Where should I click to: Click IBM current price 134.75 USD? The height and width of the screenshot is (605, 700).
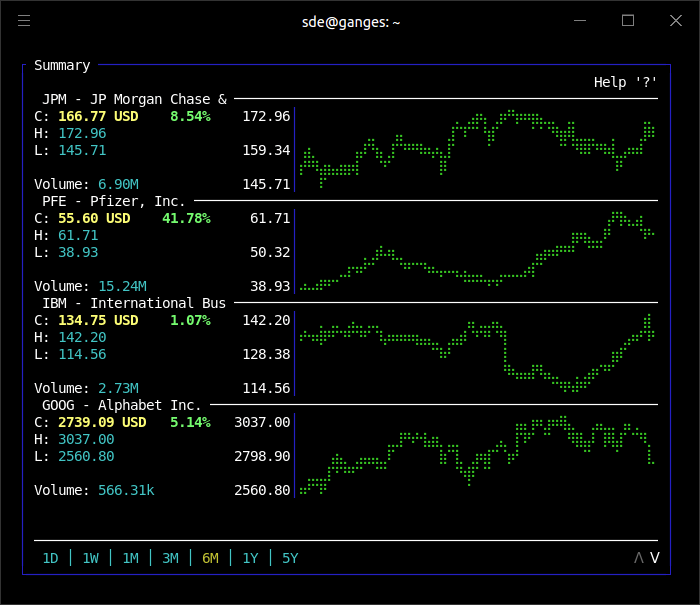tap(98, 321)
